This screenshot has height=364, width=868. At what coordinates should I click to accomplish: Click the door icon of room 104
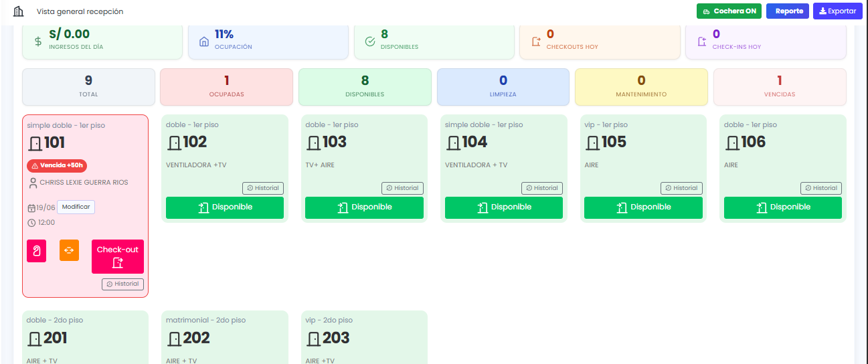(454, 143)
